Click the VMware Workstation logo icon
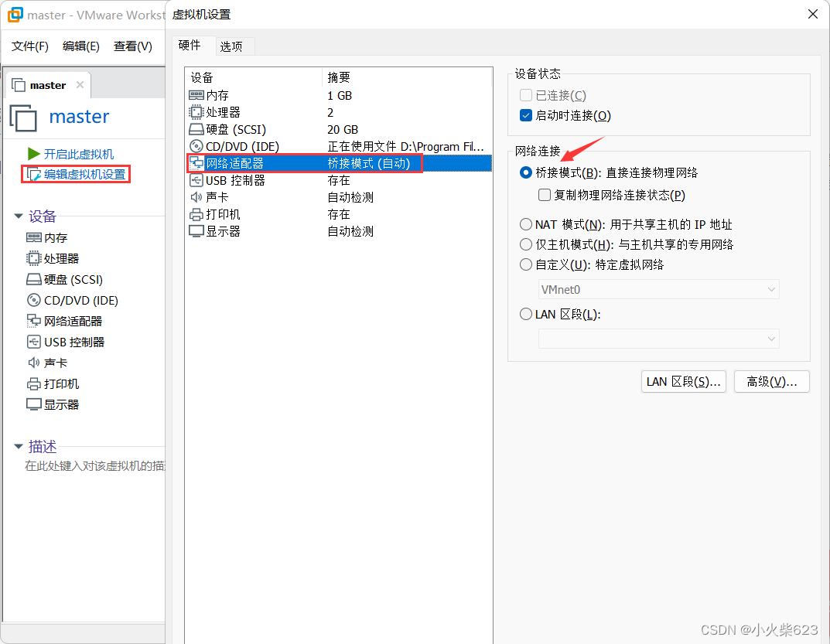Screen dimensions: 830x644 coord(15,14)
